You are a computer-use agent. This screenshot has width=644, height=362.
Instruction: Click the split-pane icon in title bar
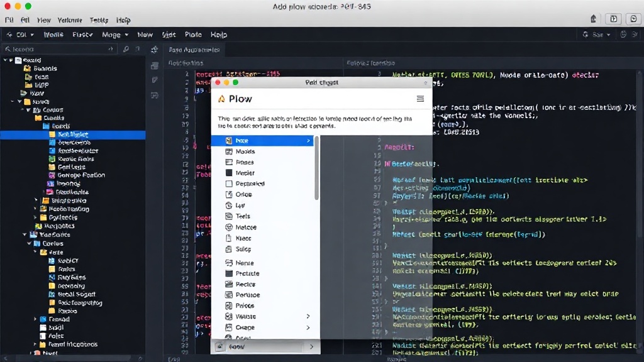pos(614,19)
